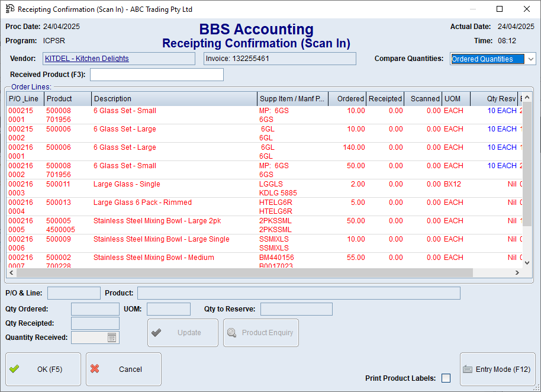This screenshot has height=392, width=541.
Task: Click the Product detail field
Action: [299, 293]
